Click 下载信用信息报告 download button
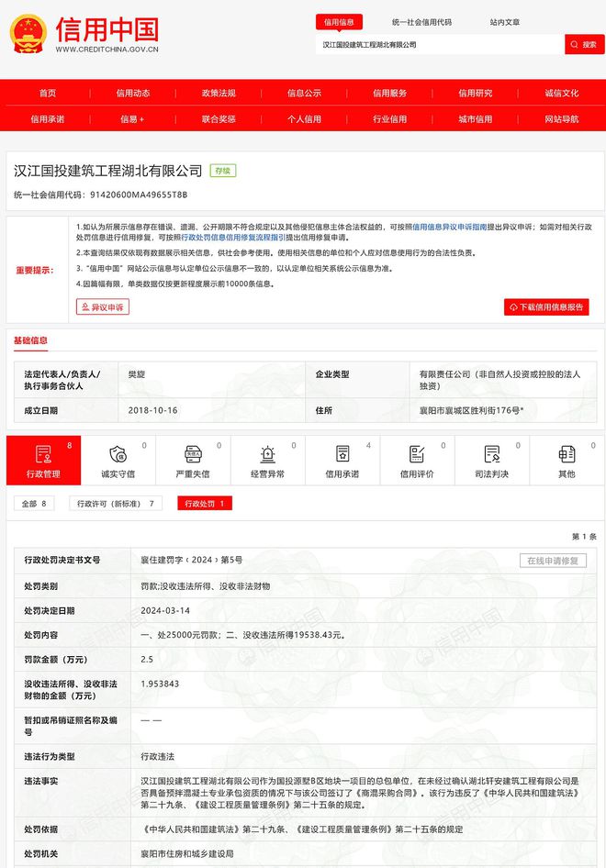This screenshot has width=606, height=868. click(546, 306)
